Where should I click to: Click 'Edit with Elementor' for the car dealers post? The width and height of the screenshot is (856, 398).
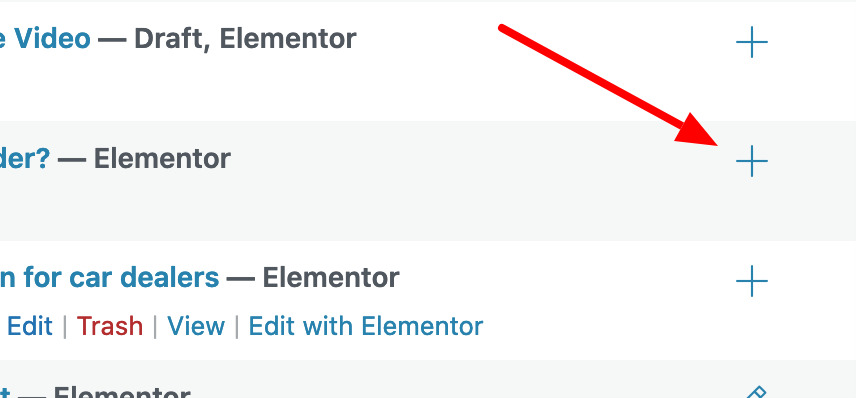coord(366,326)
